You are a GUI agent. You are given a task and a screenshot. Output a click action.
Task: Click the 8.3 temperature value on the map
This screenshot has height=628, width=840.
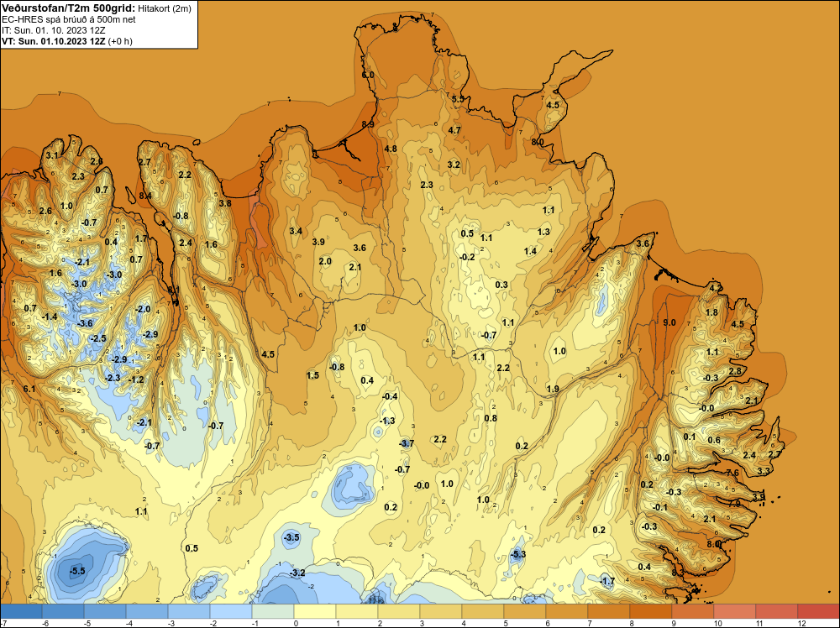tap(678, 573)
